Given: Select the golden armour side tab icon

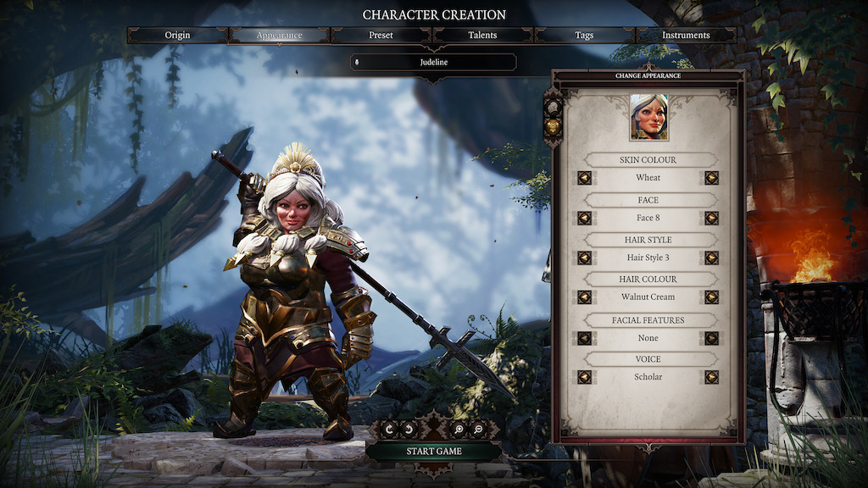Looking at the screenshot, I should pos(553,127).
